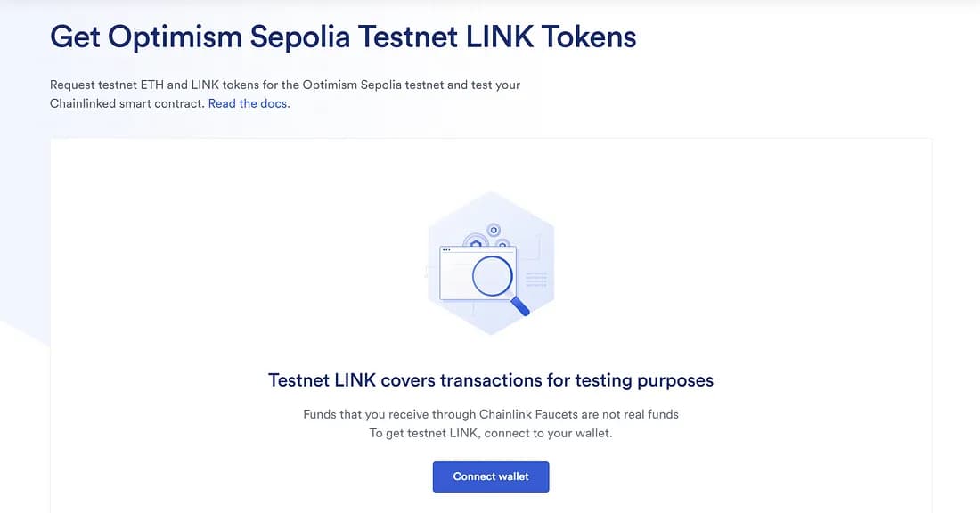Click the 'connect to your wallet' instruction
The width and height of the screenshot is (980, 513).
click(x=491, y=433)
